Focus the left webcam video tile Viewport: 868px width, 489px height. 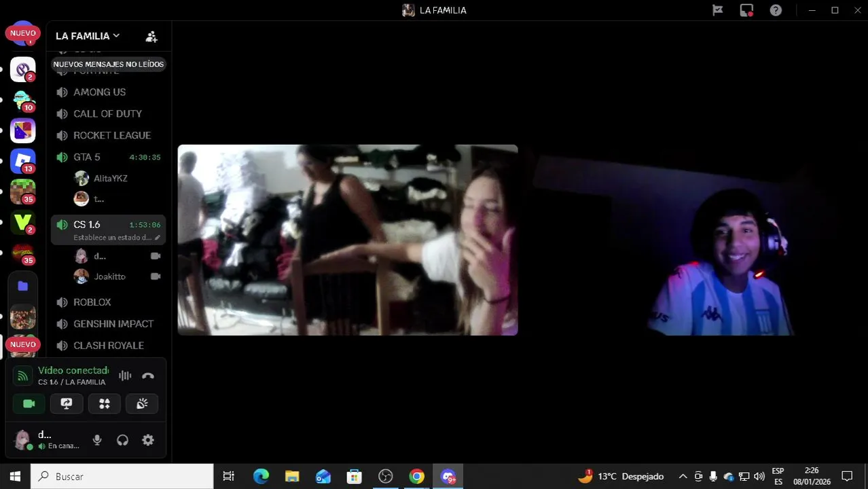click(x=348, y=240)
